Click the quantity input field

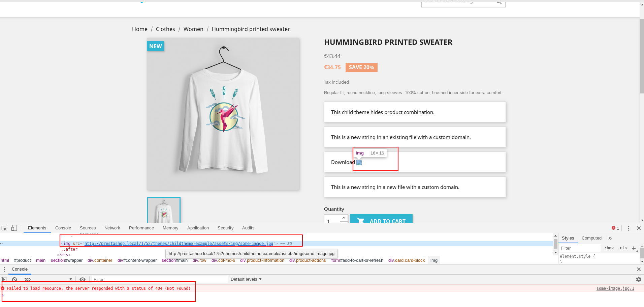(x=332, y=219)
